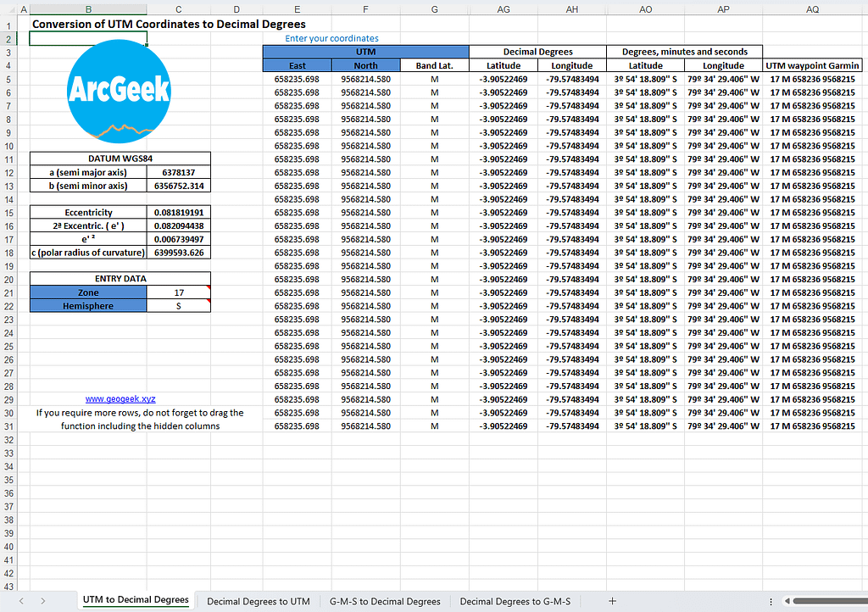The height and width of the screenshot is (612, 868).
Task: Select 2nd Eccentric value 0.082094438
Action: tap(179, 225)
